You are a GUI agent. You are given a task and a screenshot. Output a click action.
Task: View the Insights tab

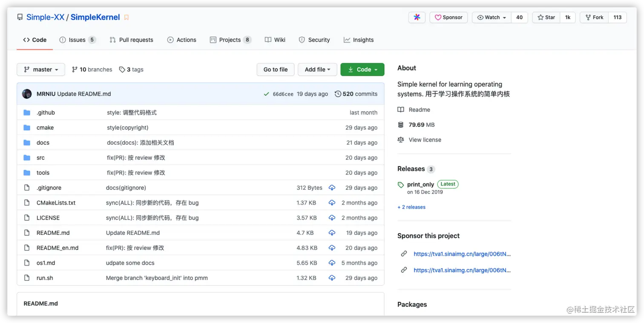(359, 40)
